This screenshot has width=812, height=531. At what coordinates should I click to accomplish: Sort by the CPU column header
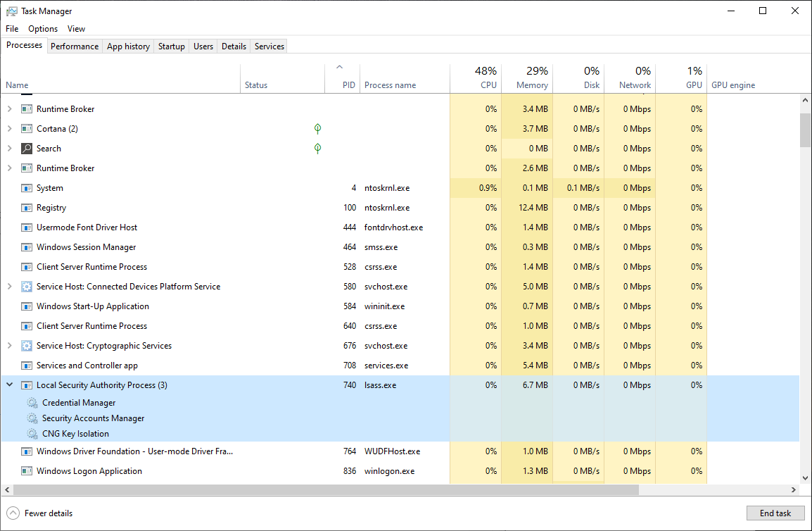coord(476,77)
